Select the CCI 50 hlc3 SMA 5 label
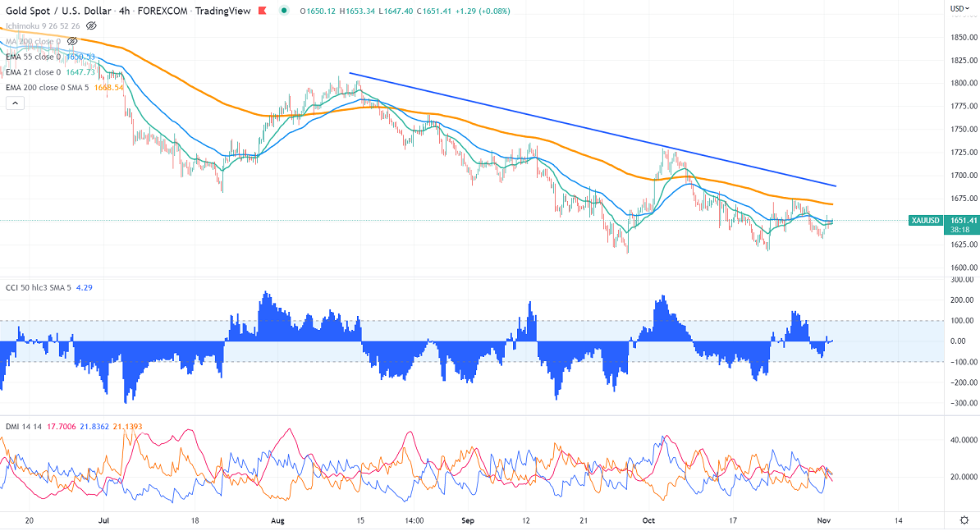This screenshot has width=980, height=531. pyautogui.click(x=38, y=287)
